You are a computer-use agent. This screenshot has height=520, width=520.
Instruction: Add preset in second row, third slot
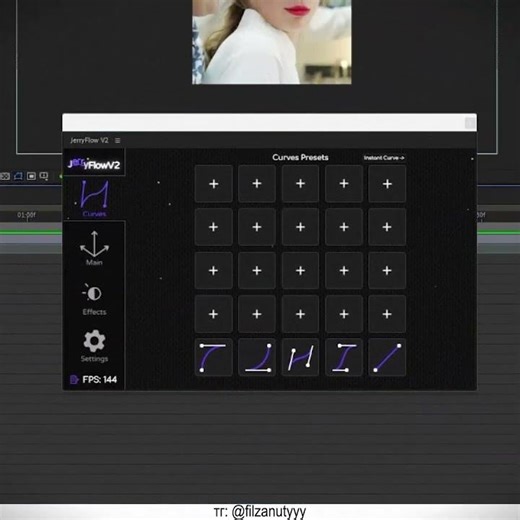pyautogui.click(x=300, y=227)
